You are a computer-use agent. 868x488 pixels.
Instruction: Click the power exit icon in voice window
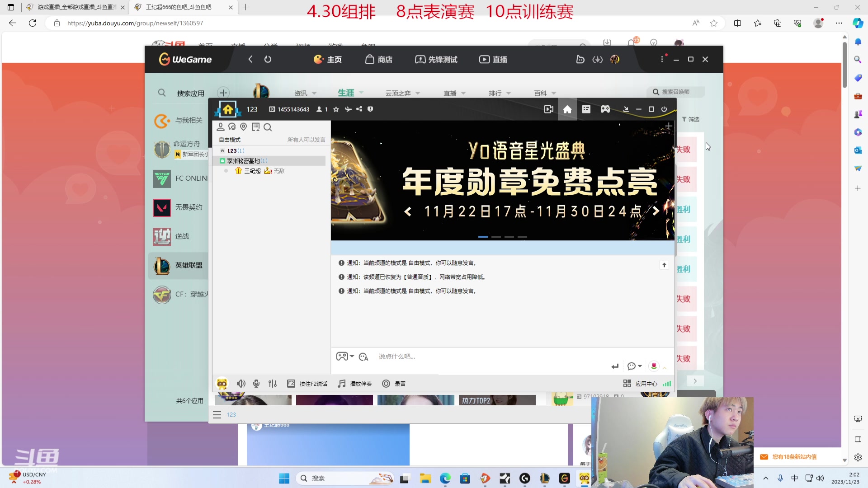click(664, 109)
